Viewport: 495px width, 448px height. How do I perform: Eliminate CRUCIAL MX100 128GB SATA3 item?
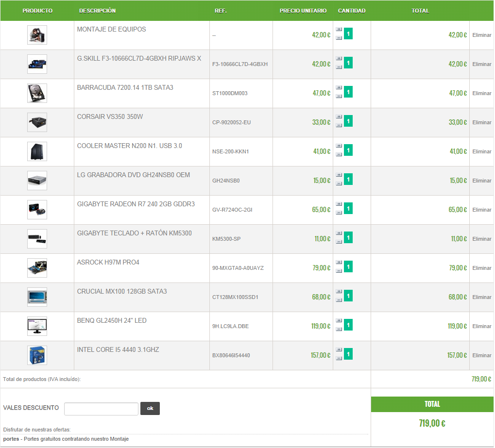tap(482, 297)
